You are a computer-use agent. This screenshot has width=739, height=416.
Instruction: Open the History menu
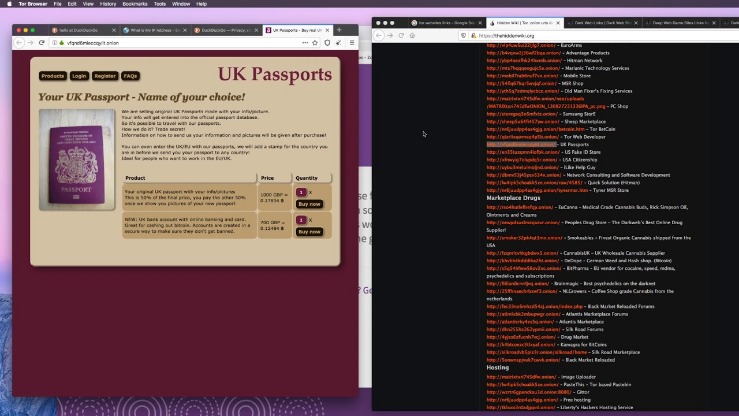108,4
